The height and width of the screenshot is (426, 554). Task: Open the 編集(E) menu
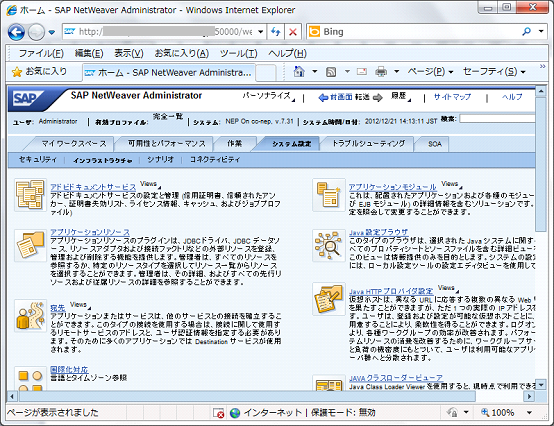tap(89, 53)
